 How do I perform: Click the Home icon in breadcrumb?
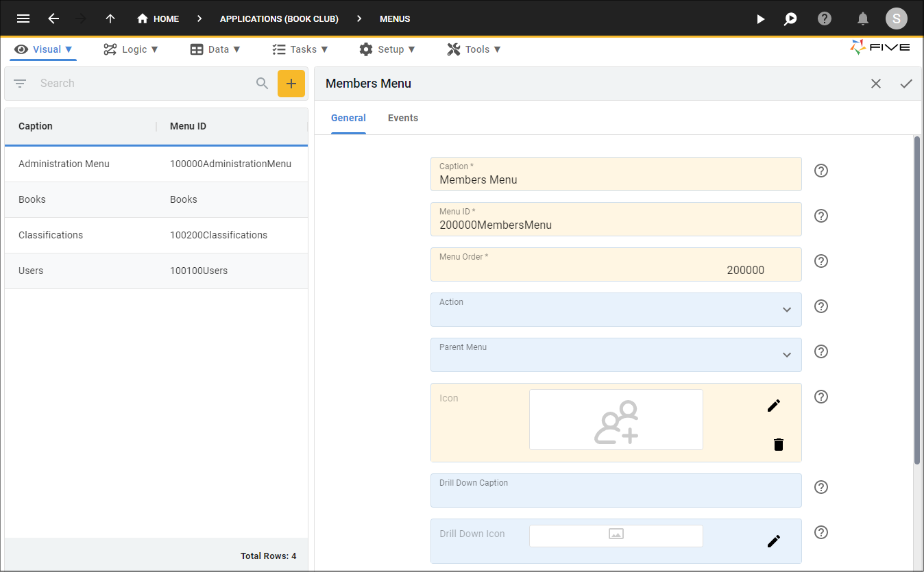point(143,18)
